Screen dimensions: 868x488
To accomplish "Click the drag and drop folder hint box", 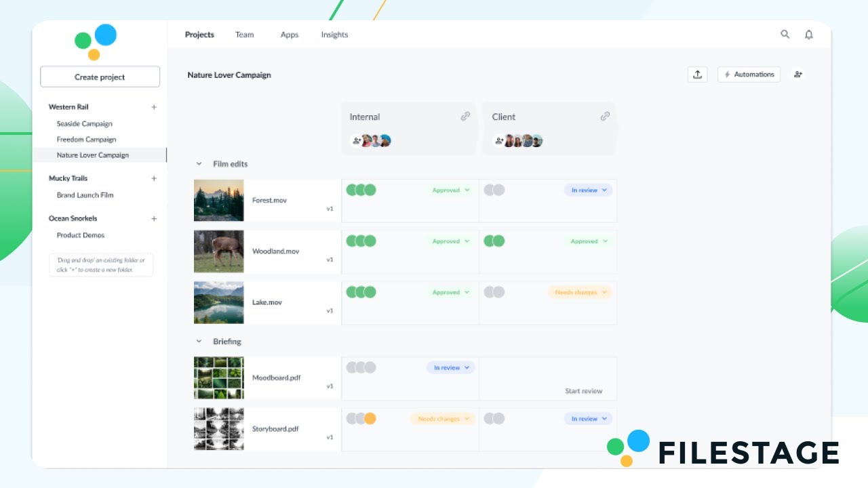I will [x=101, y=265].
